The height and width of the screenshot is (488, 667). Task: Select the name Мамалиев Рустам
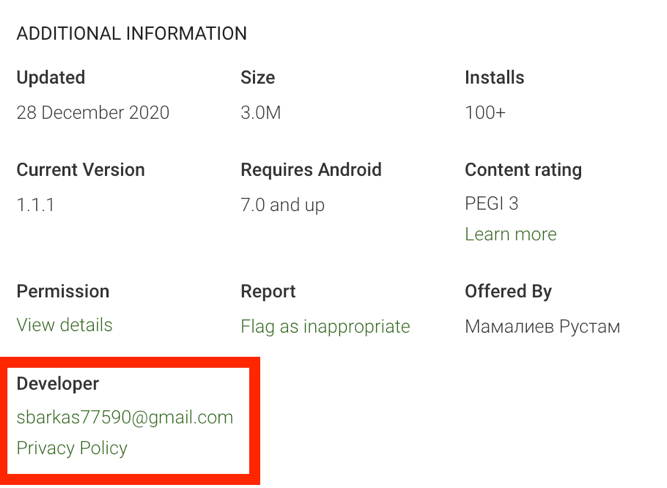click(542, 326)
